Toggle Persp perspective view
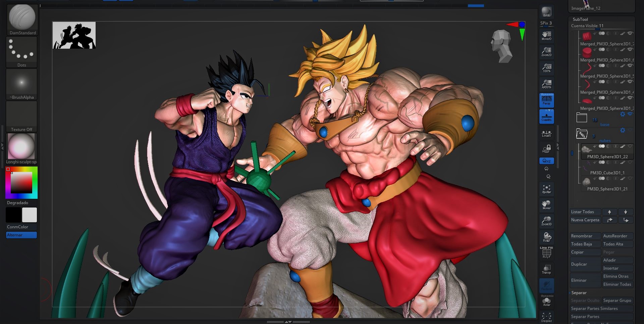The image size is (644, 324). pyautogui.click(x=547, y=100)
